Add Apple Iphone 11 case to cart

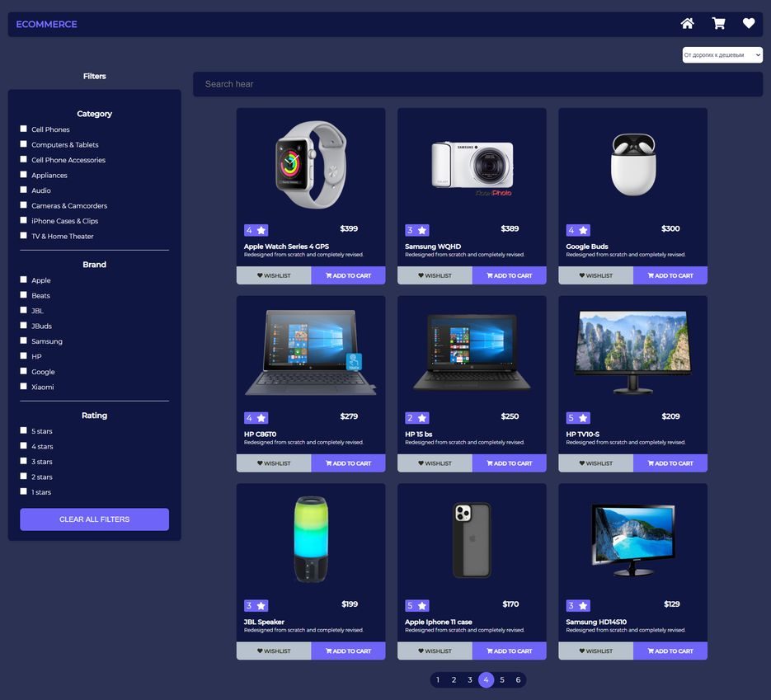click(510, 651)
